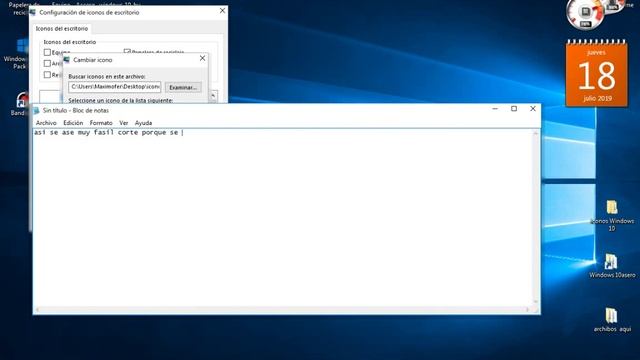Select the Windows 10asero desktop folder
Image resolution: width=640 pixels, height=360 pixels.
pyautogui.click(x=612, y=265)
